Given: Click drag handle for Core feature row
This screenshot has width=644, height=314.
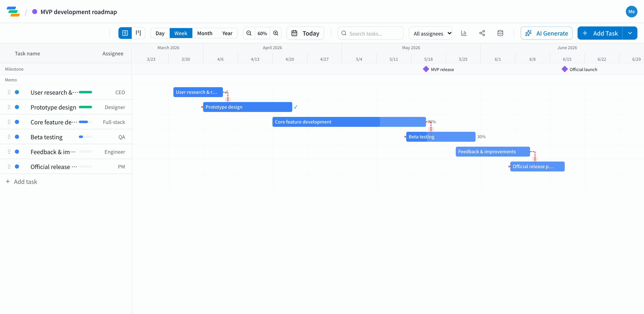Looking at the screenshot, I should click(x=9, y=122).
